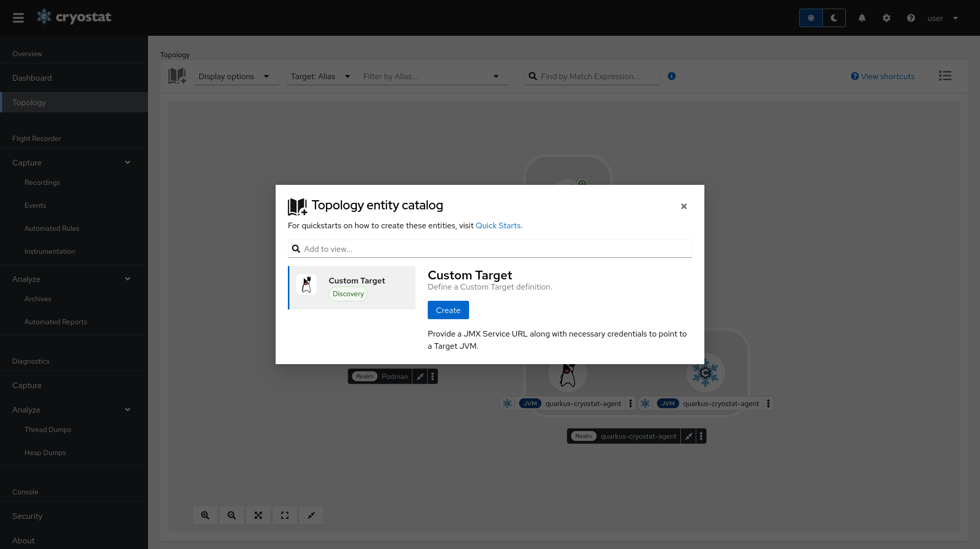Open the help question mark icon

point(911,18)
